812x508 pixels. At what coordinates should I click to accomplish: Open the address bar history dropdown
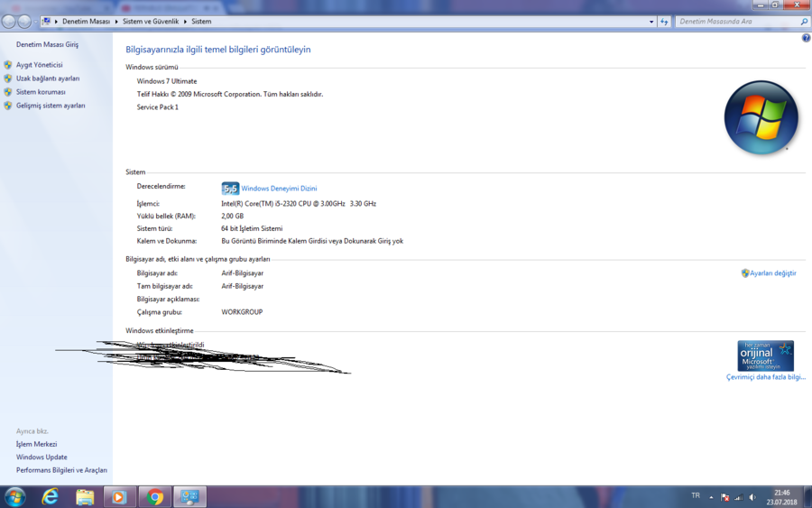coord(651,22)
